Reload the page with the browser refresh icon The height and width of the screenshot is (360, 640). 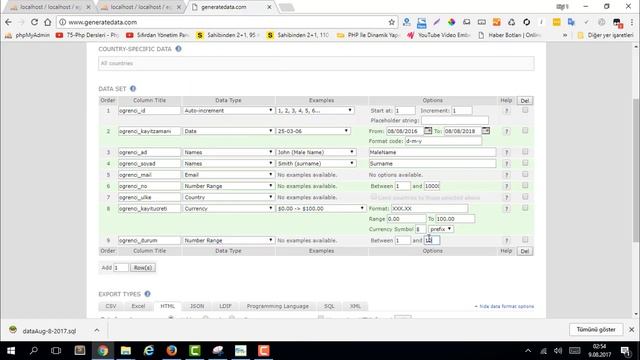tap(34, 22)
